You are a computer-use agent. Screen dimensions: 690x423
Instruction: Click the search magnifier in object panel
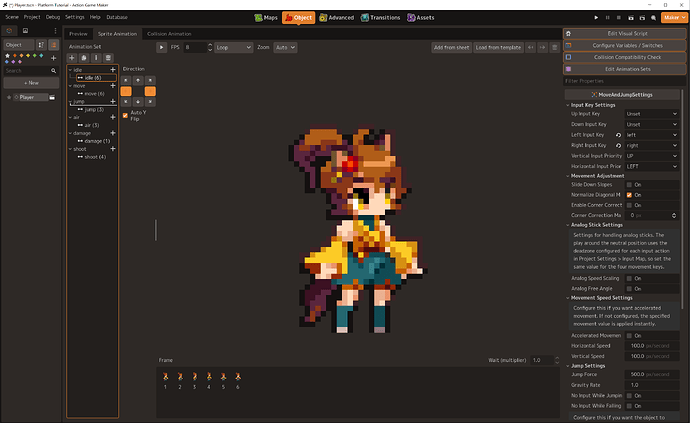tap(53, 70)
